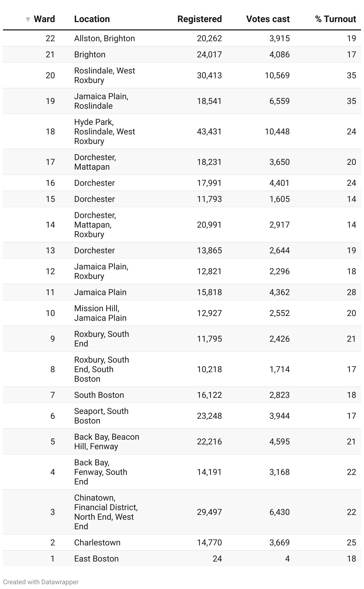
Task: Sort by Registered column header
Action: click(199, 19)
